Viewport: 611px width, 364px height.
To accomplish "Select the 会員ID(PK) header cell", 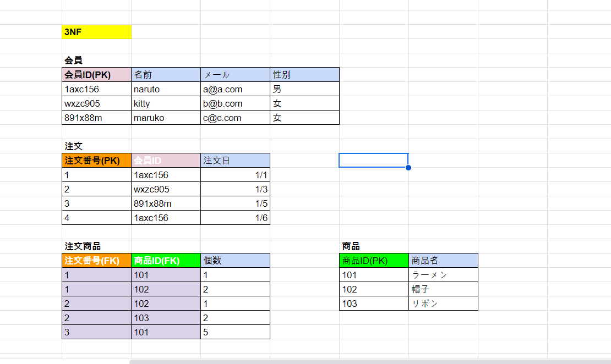I will 97,75.
